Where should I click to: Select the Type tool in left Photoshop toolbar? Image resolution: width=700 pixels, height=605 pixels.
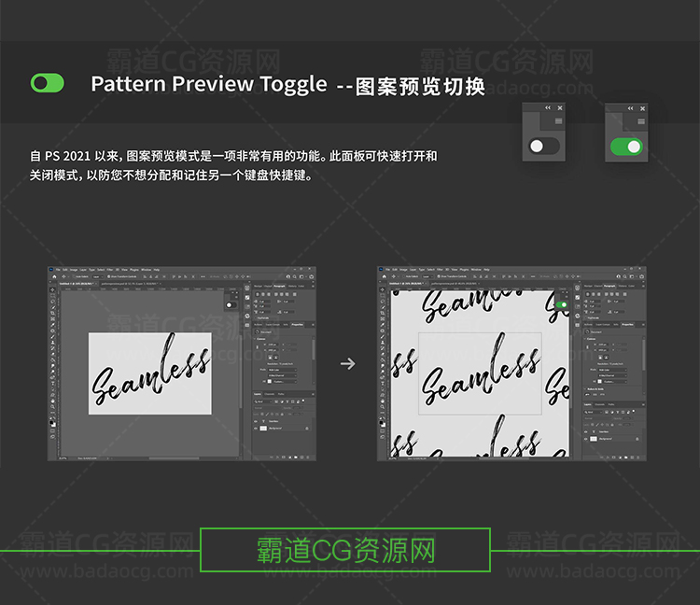53,383
